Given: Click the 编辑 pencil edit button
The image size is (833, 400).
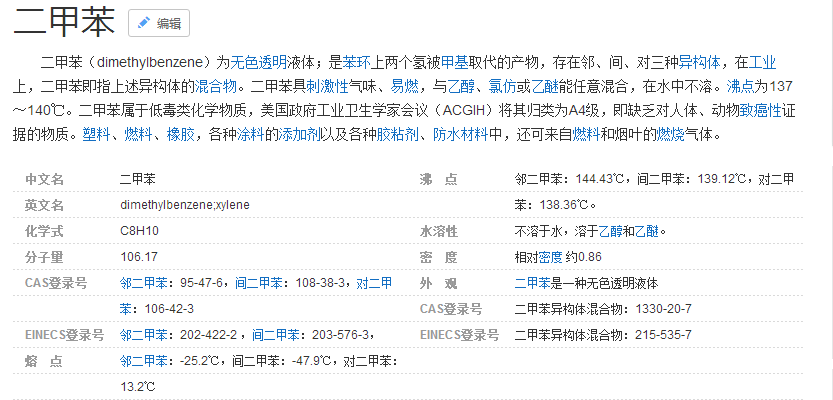Looking at the screenshot, I should point(159,23).
